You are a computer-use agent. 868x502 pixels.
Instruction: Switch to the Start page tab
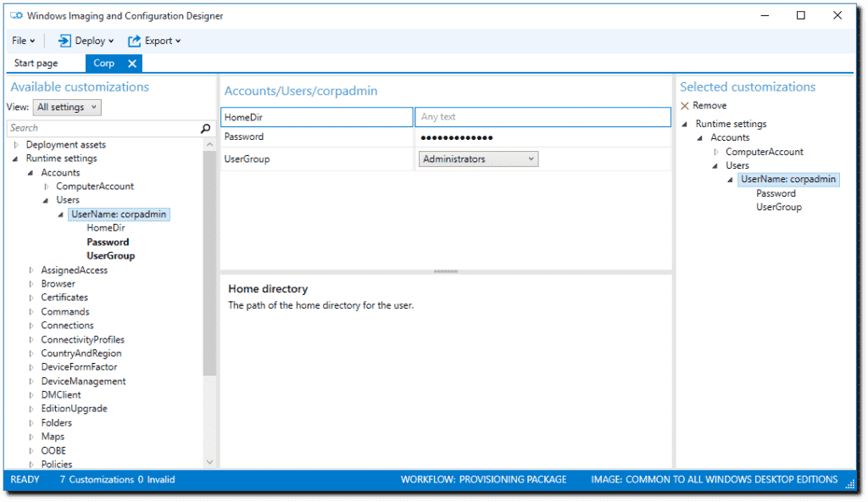pyautogui.click(x=36, y=63)
